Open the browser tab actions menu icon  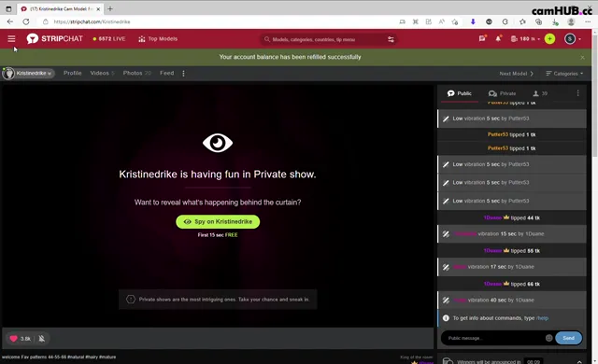click(x=8, y=8)
